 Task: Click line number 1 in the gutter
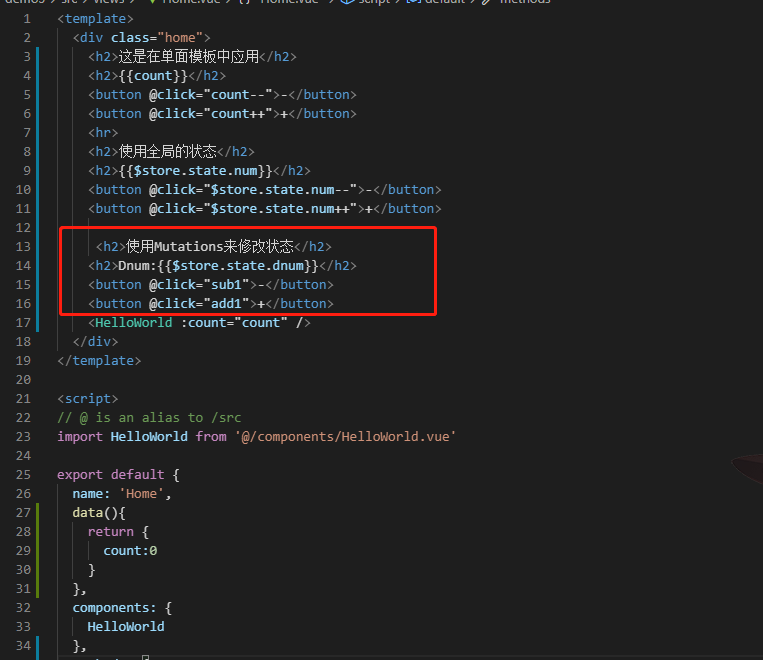pos(27,19)
